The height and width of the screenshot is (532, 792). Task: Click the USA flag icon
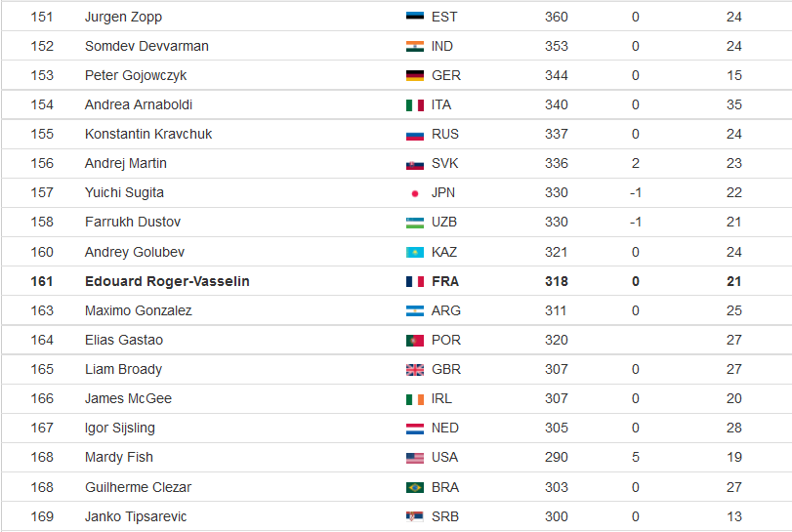415,458
